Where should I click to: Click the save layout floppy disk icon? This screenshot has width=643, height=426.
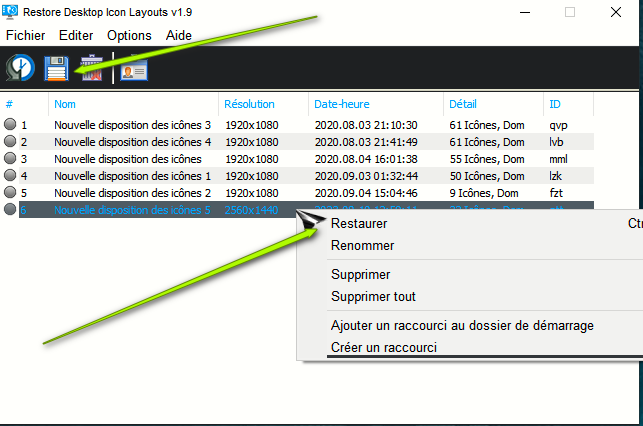(55, 68)
